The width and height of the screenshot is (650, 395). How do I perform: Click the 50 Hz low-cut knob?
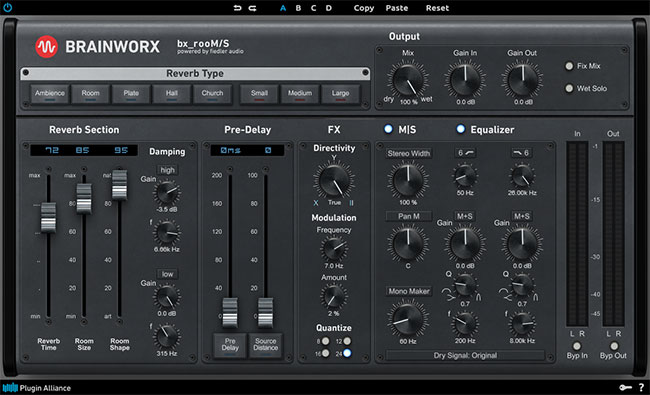tap(465, 176)
